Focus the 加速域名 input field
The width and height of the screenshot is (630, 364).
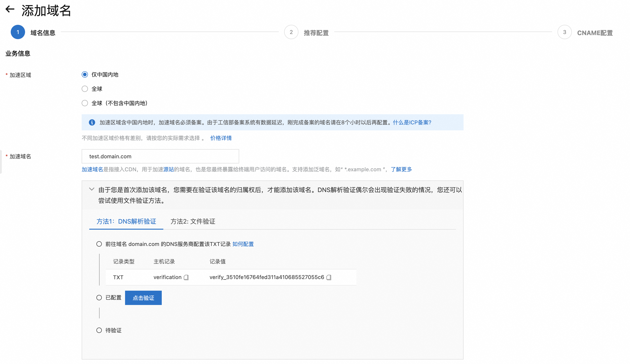pyautogui.click(x=160, y=156)
